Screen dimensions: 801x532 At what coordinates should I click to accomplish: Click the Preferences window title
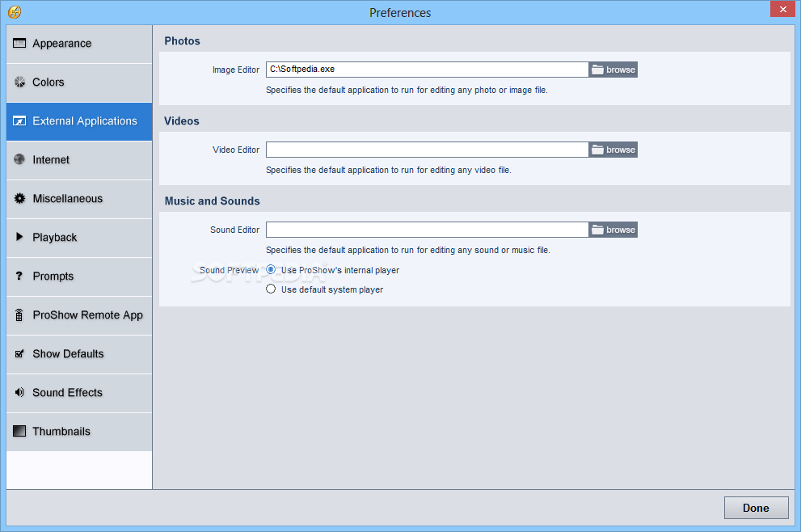400,13
